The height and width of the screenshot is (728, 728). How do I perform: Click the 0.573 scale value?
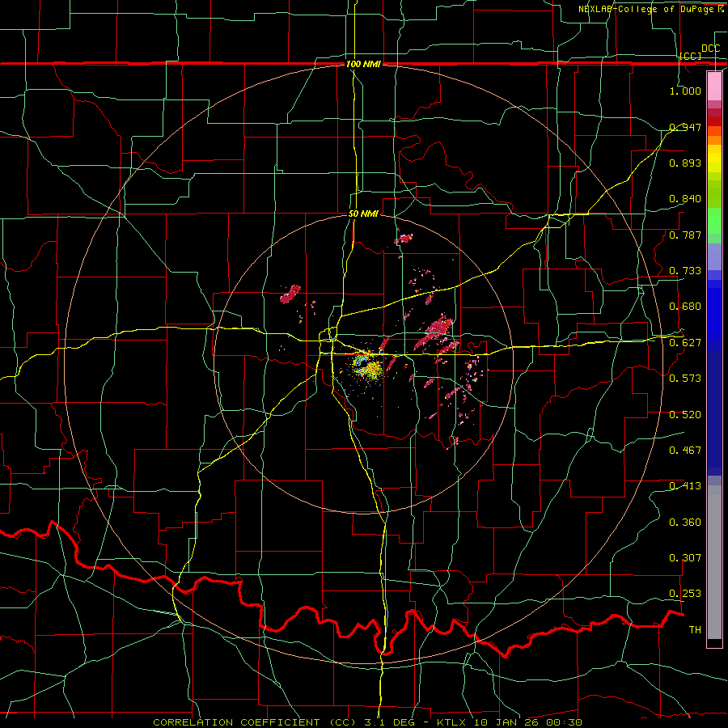[685, 379]
